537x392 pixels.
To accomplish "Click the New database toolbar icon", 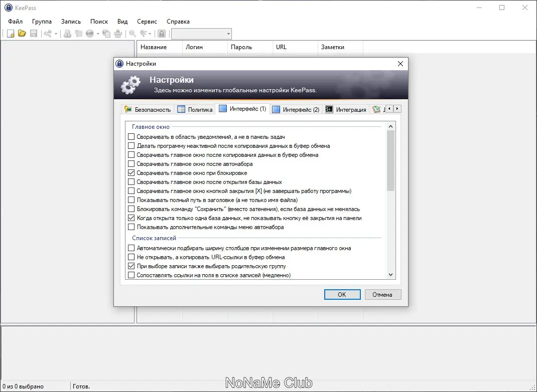I will [11, 34].
